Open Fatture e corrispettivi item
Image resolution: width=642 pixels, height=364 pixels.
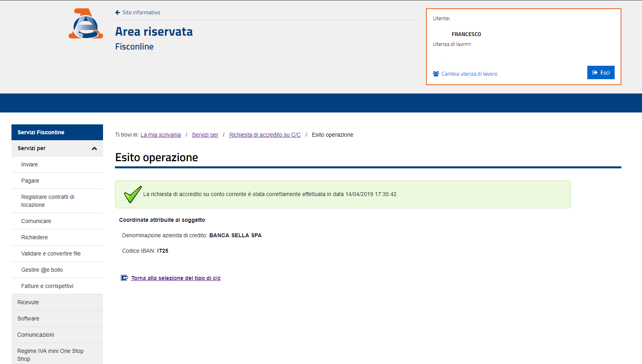pyautogui.click(x=57, y=286)
